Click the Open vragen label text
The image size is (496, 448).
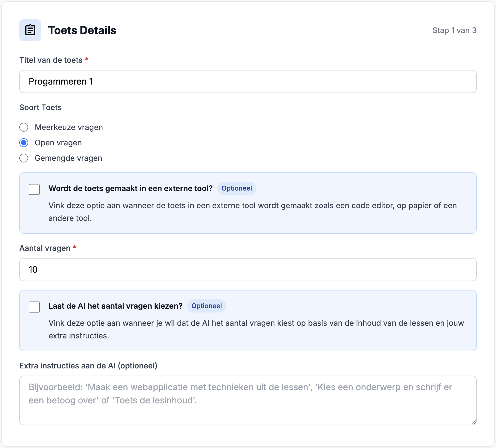tap(58, 143)
